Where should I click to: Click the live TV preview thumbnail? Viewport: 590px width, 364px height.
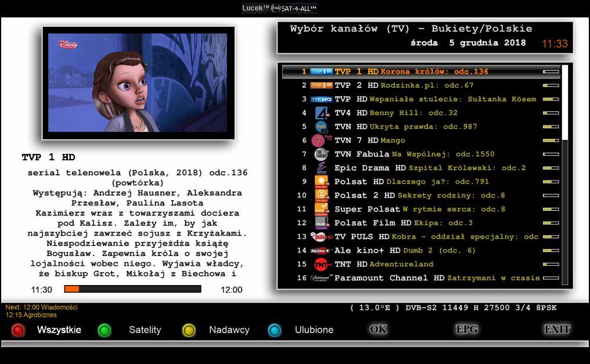coord(138,82)
